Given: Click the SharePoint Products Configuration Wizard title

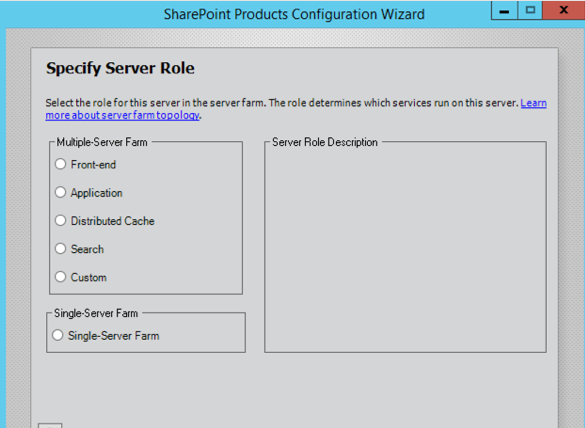Looking at the screenshot, I should (x=294, y=14).
